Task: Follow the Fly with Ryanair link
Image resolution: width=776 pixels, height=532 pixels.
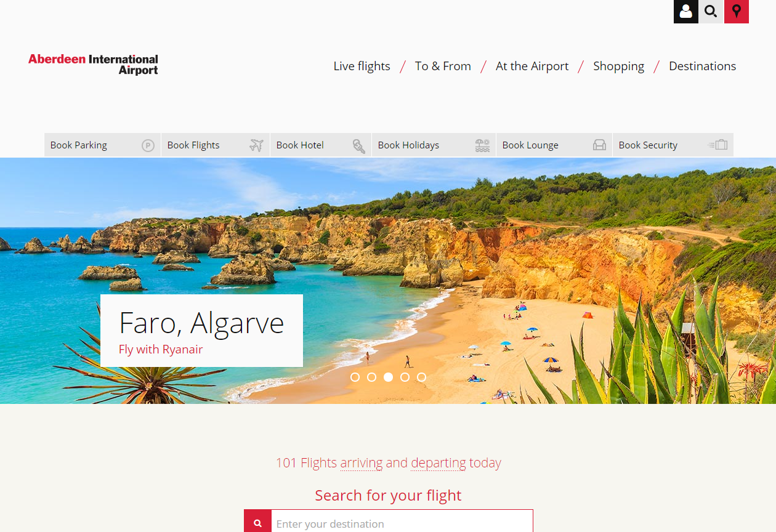Action: [161, 349]
